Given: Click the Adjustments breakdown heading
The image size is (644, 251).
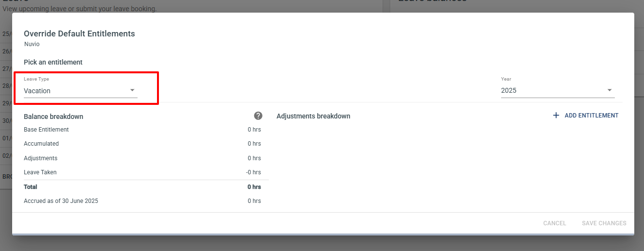Looking at the screenshot, I should pyautogui.click(x=313, y=116).
